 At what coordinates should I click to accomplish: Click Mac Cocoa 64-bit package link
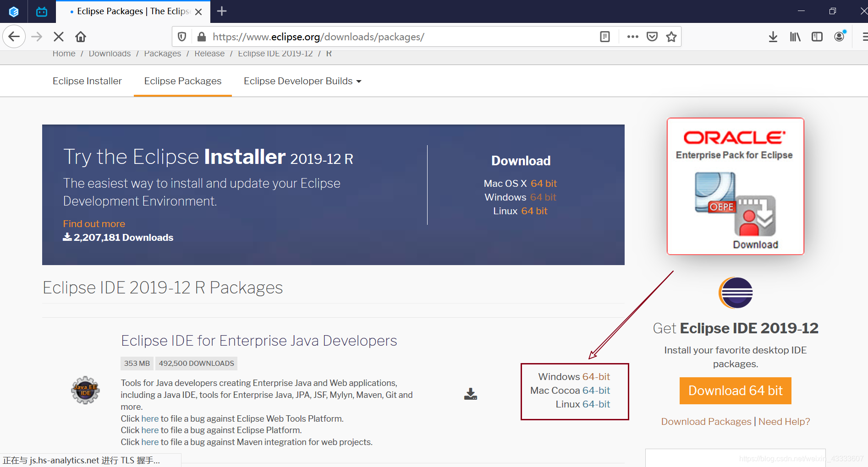(x=596, y=391)
